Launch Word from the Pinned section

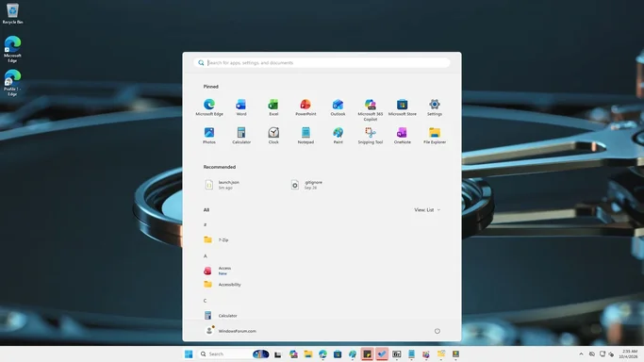[241, 107]
